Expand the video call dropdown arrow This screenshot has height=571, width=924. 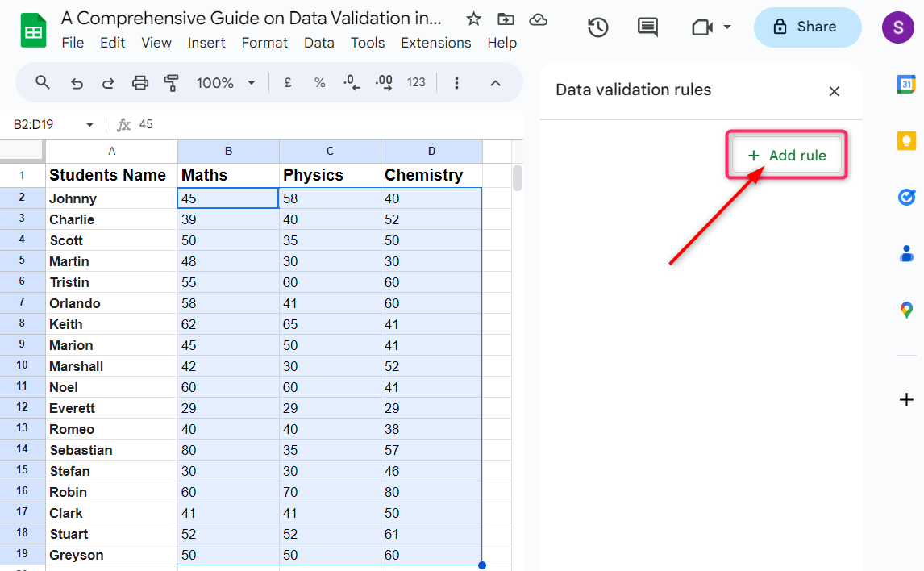tap(727, 27)
